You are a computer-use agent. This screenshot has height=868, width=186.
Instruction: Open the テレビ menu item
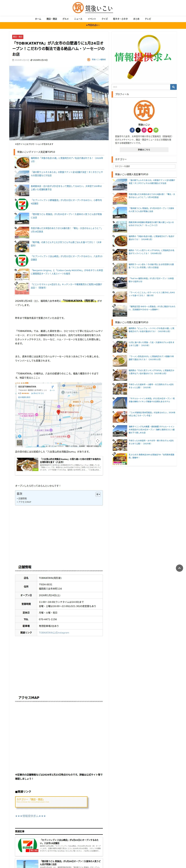(x=148, y=19)
